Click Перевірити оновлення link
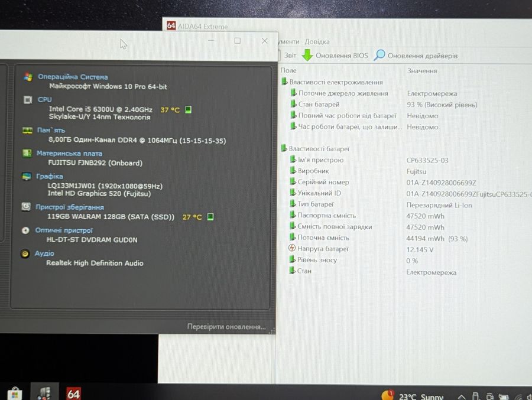The width and height of the screenshot is (532, 400). coord(226,327)
